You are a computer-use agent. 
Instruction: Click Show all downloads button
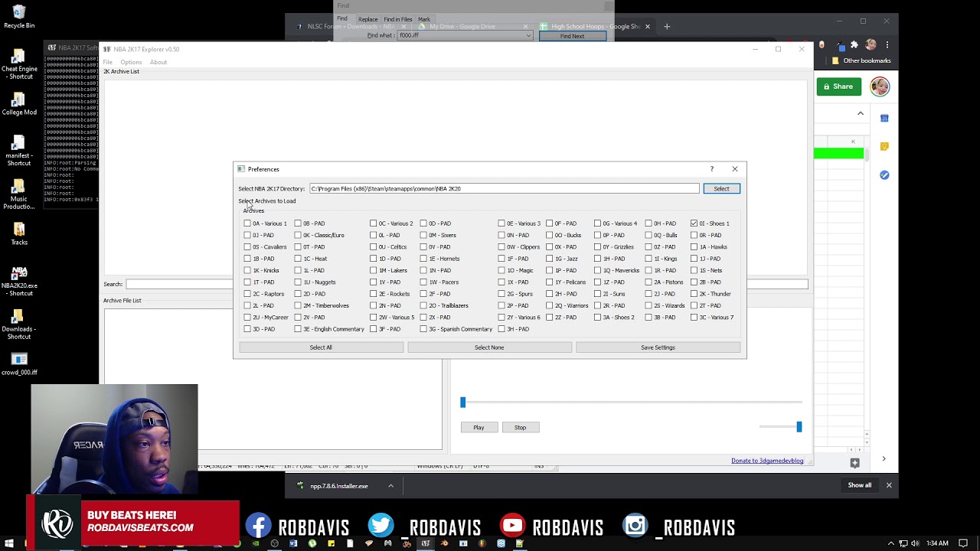tap(859, 485)
